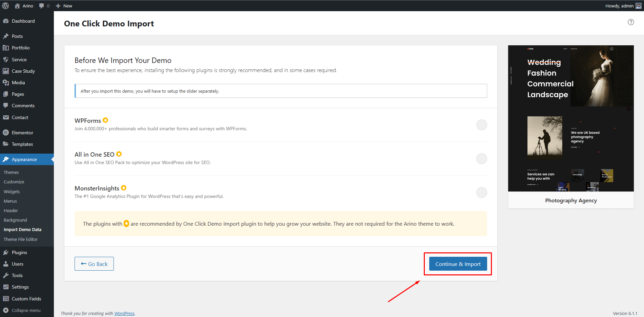This screenshot has width=644, height=317.
Task: Click the Posts pin icon
Action: pyautogui.click(x=6, y=36)
